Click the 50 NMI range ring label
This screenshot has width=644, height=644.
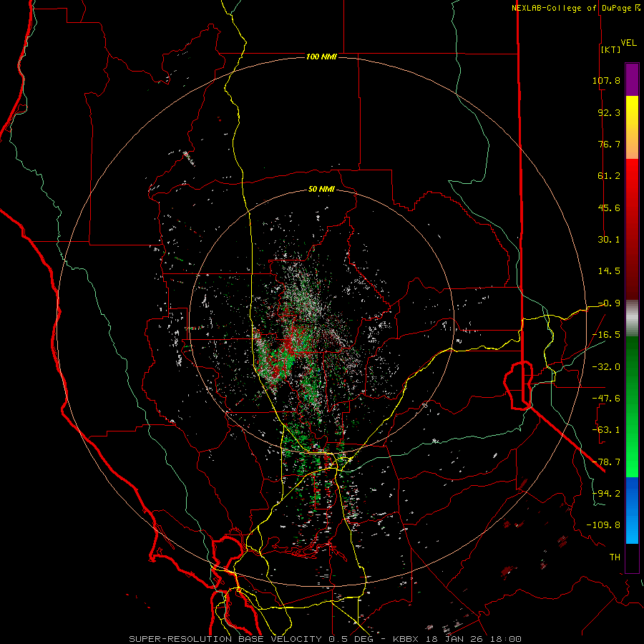coord(321,190)
